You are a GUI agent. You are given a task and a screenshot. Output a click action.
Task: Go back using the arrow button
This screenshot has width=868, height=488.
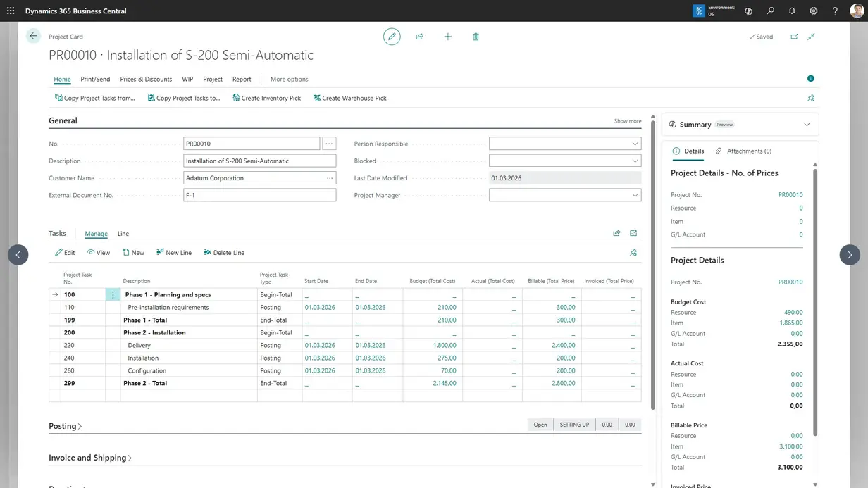pos(33,36)
